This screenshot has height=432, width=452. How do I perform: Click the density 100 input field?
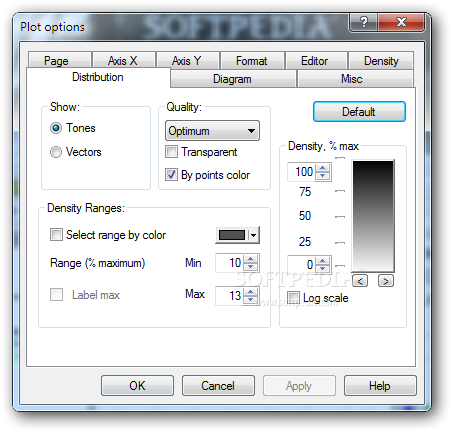[301, 172]
